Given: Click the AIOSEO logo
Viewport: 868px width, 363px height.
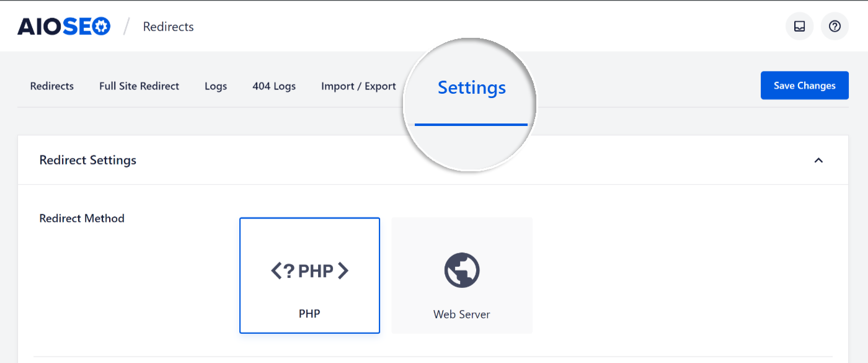Looking at the screenshot, I should pos(64,26).
